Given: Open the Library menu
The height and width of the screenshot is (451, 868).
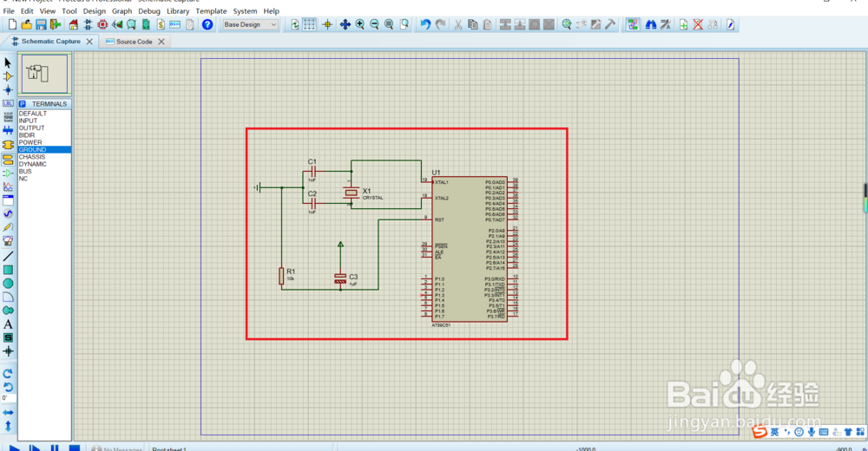Looking at the screenshot, I should 178,11.
